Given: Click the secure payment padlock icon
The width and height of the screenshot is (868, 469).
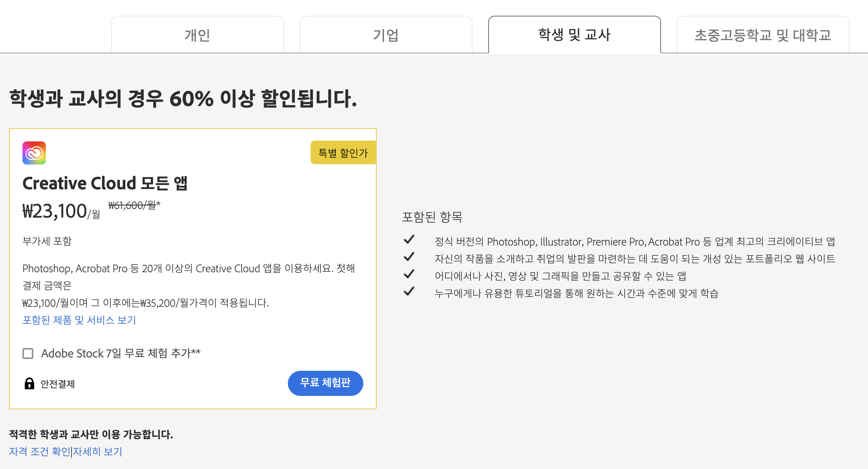Looking at the screenshot, I should point(29,383).
